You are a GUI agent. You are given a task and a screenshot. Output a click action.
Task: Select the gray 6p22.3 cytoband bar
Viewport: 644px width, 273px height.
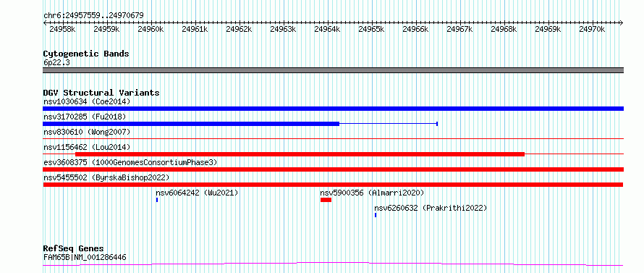333,70
